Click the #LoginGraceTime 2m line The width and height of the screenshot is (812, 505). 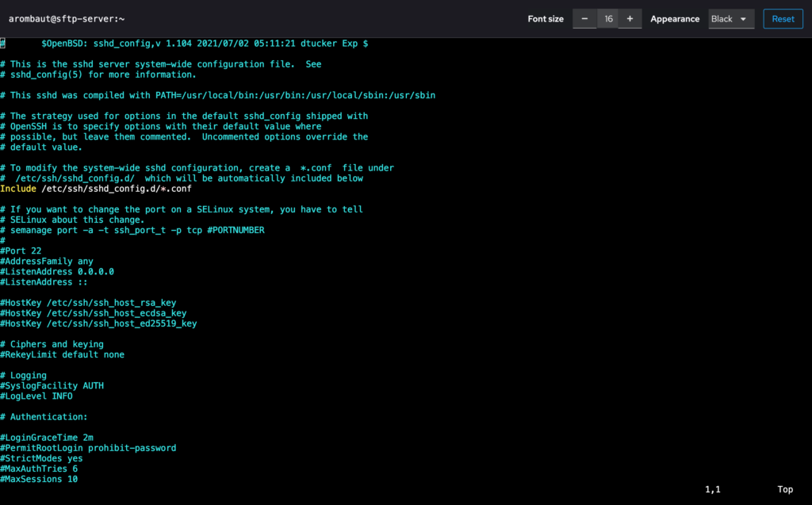pos(47,438)
